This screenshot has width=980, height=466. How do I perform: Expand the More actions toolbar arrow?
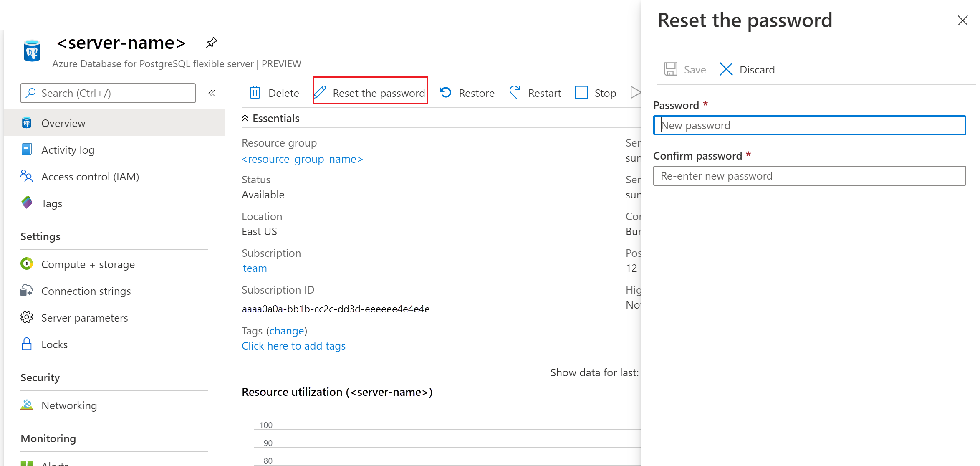634,92
